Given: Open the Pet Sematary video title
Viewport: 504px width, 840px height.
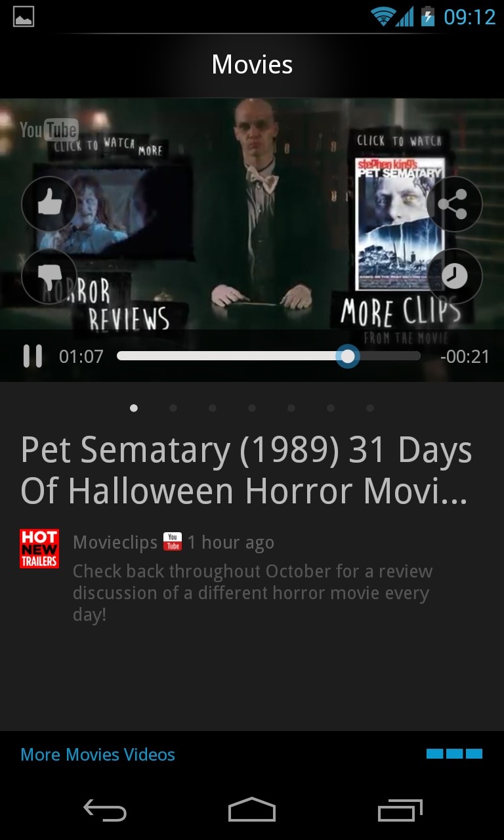Looking at the screenshot, I should pos(246,471).
